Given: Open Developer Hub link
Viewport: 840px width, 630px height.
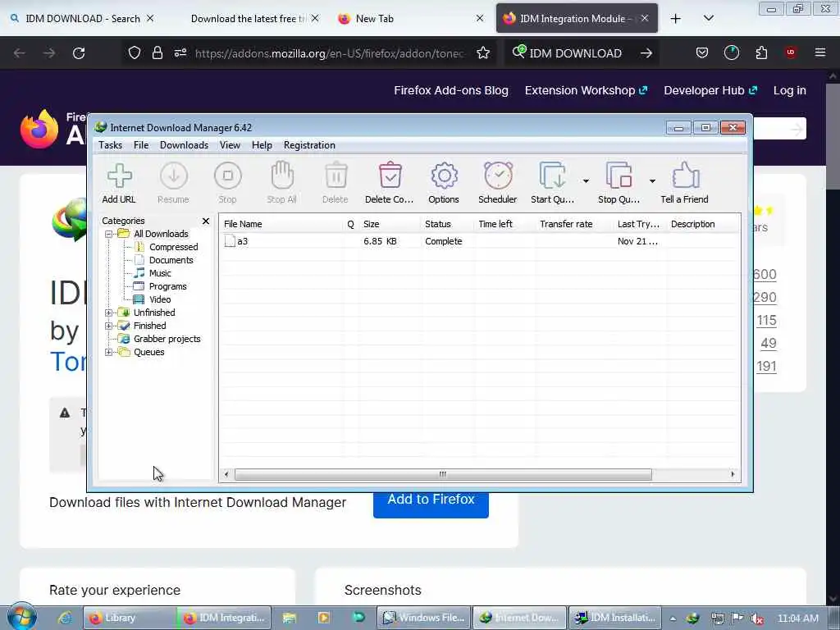Looking at the screenshot, I should (x=710, y=90).
